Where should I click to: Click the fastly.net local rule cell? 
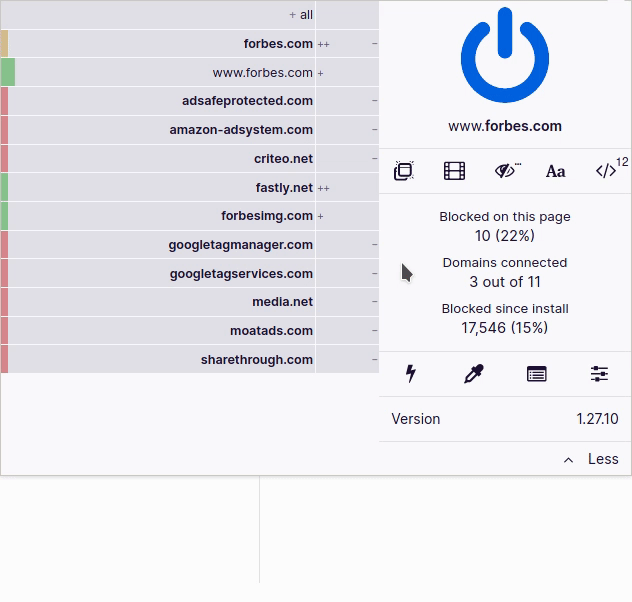pyautogui.click(x=347, y=187)
